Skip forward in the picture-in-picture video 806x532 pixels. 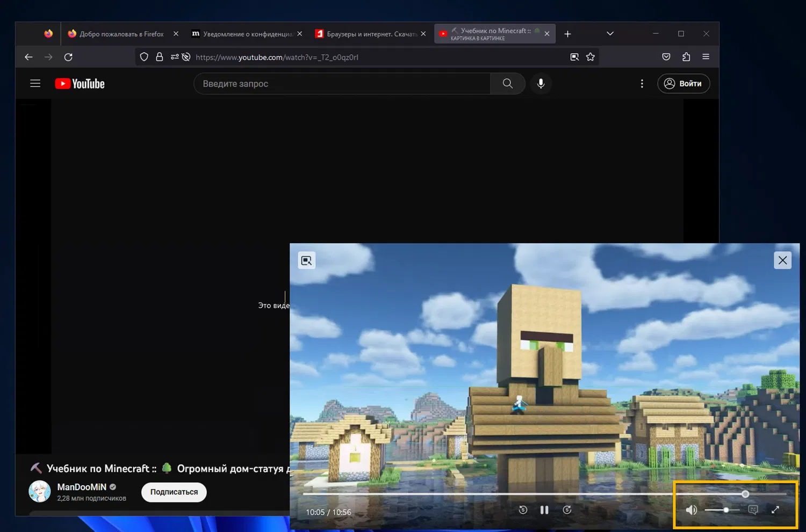tap(567, 510)
